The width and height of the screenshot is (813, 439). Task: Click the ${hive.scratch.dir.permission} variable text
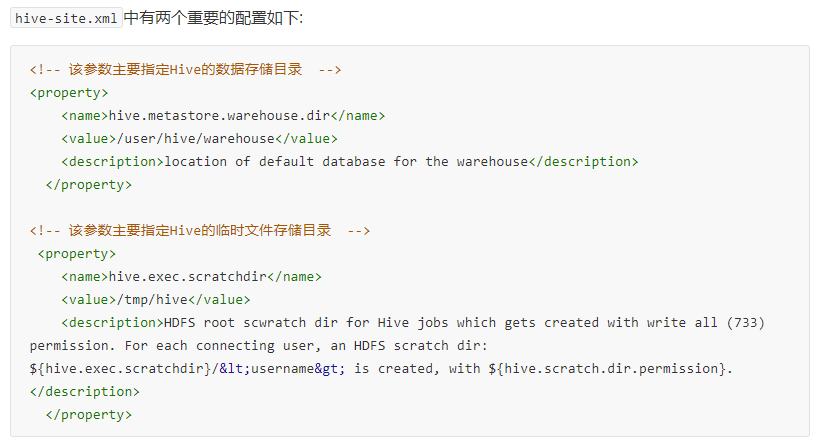tap(607, 369)
